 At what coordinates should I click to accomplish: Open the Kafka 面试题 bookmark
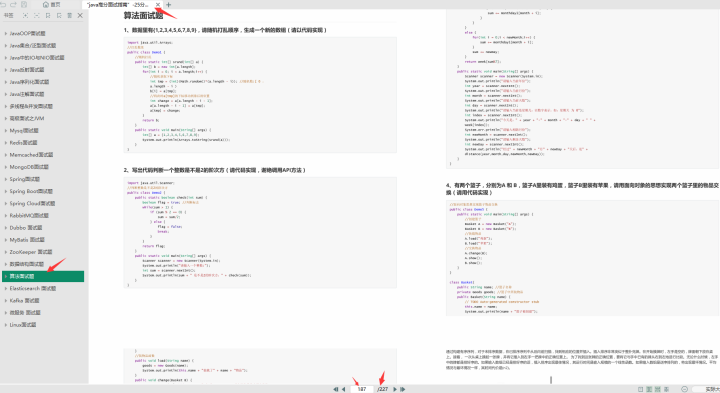click(24, 301)
